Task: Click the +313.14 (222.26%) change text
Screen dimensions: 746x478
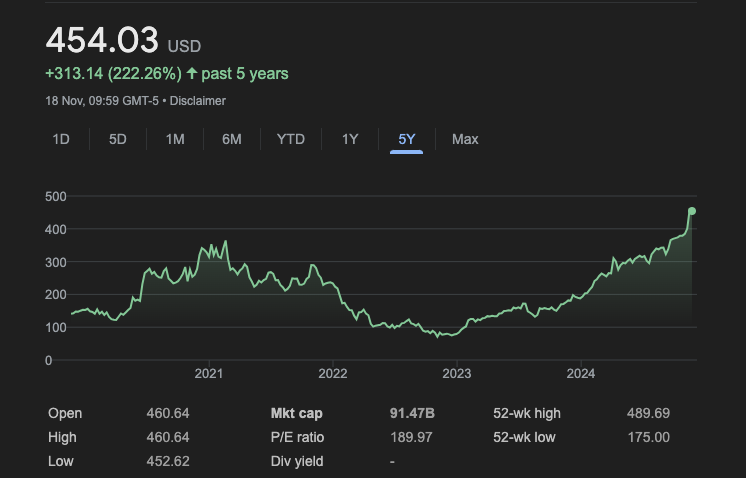Action: pos(113,74)
